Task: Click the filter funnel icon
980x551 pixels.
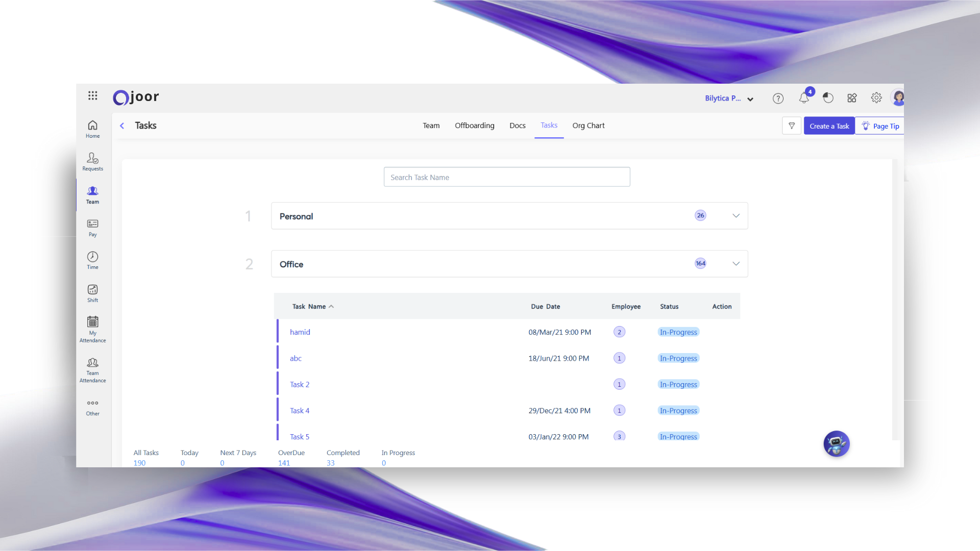Action: coord(792,126)
